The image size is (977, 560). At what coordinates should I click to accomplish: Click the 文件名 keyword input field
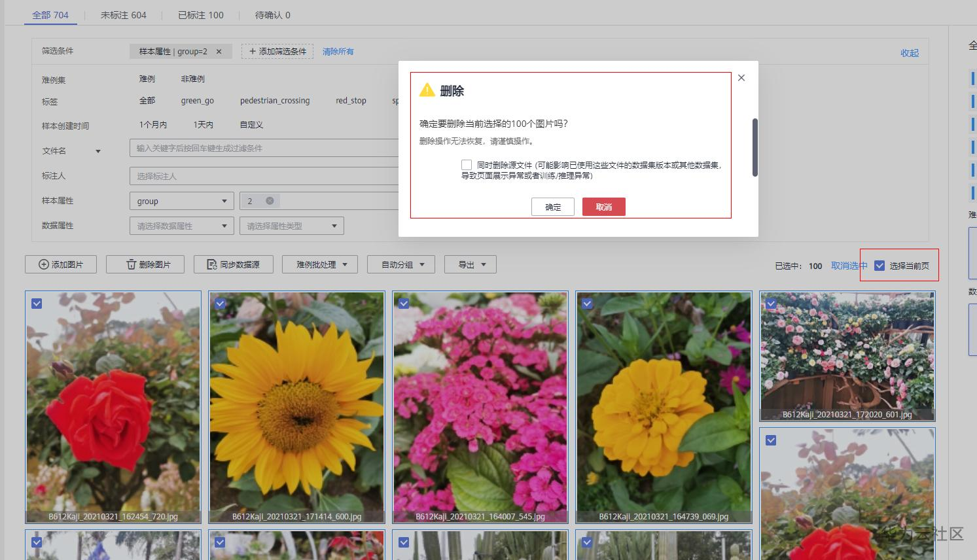tap(264, 149)
